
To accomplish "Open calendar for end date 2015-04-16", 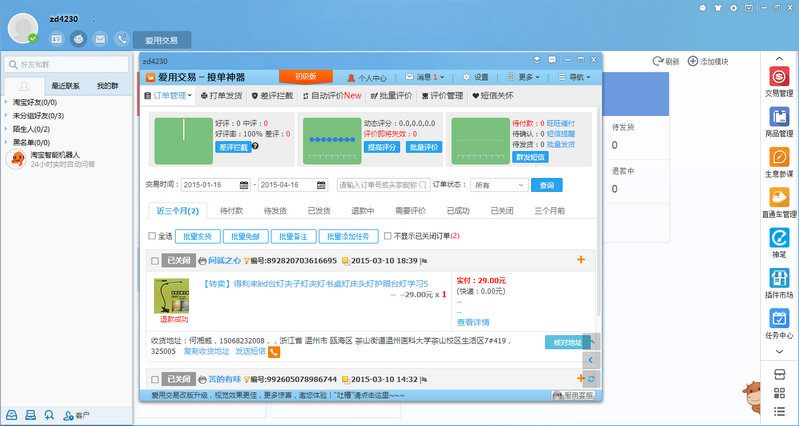I will [x=321, y=184].
